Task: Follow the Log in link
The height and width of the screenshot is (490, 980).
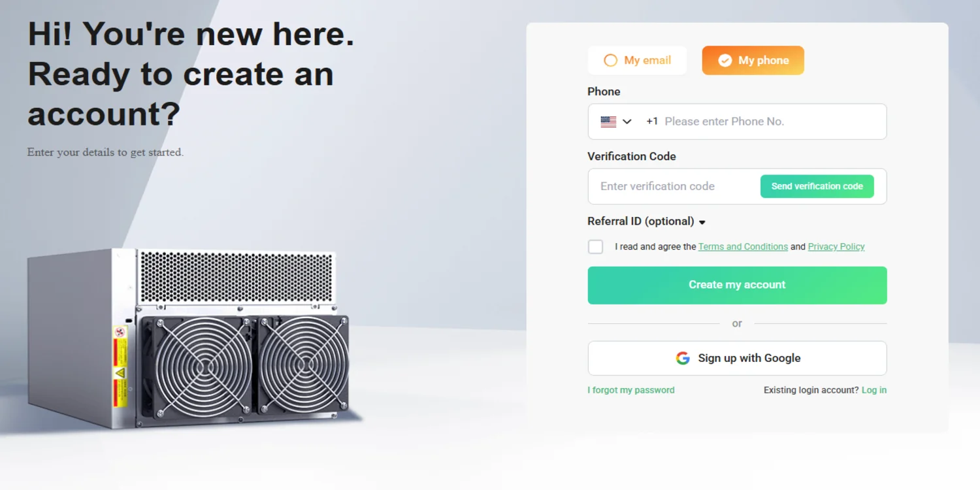Action: (x=874, y=390)
